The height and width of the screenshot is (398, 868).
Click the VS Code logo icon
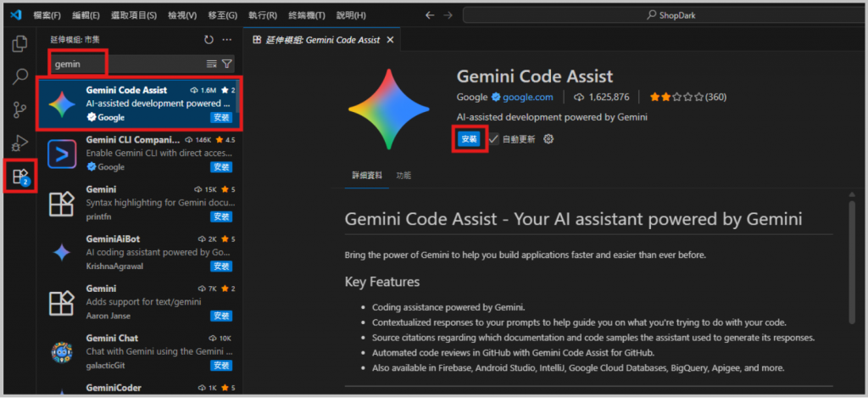click(x=15, y=15)
